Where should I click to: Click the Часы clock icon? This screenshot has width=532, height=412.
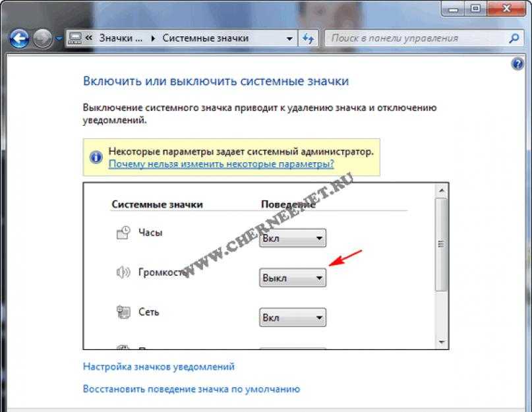tap(123, 233)
